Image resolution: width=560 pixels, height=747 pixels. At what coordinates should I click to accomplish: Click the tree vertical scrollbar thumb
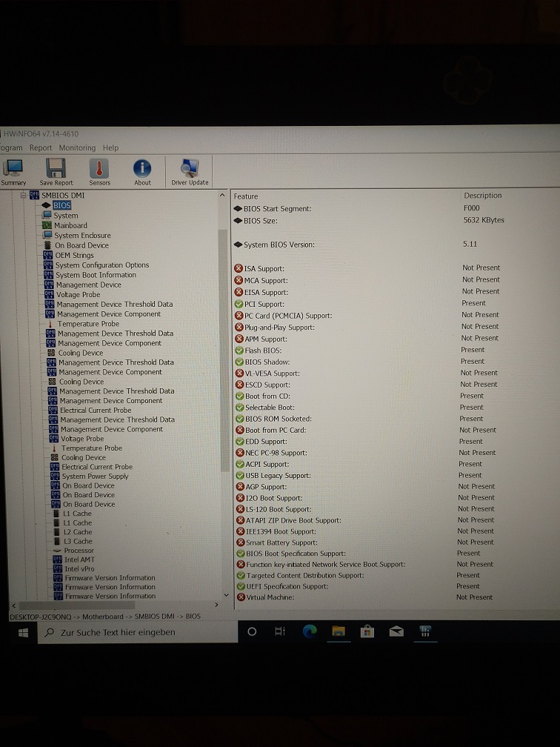(x=223, y=350)
